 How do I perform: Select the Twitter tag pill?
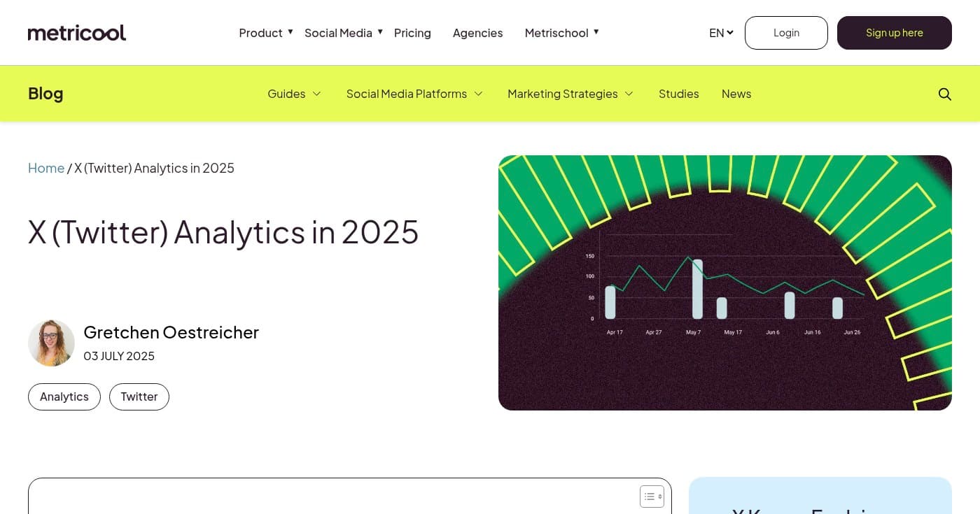(139, 397)
